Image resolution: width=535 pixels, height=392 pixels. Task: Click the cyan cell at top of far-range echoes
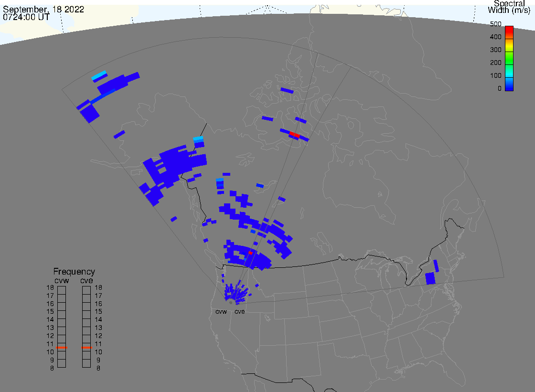click(x=99, y=75)
